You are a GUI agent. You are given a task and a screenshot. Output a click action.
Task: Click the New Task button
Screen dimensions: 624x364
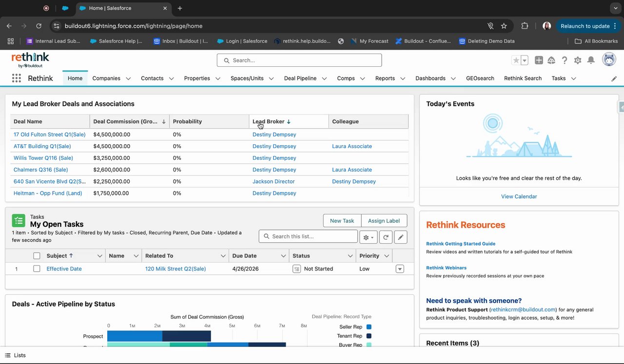(342, 221)
